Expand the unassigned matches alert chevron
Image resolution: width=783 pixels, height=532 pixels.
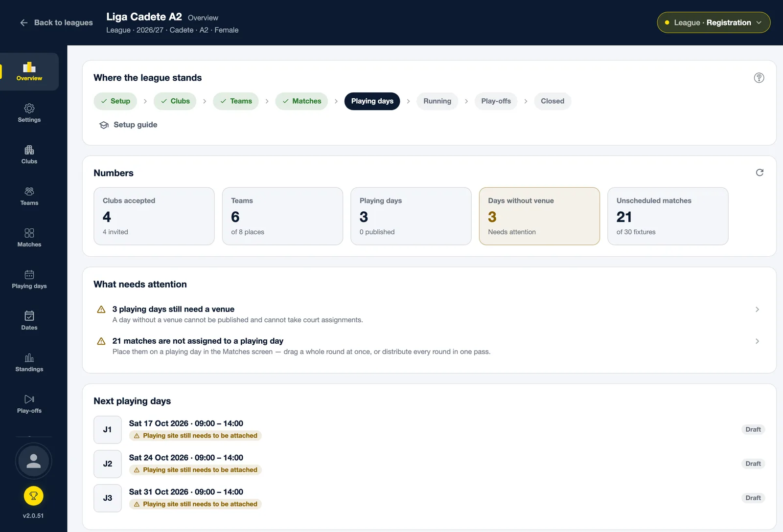pos(757,341)
